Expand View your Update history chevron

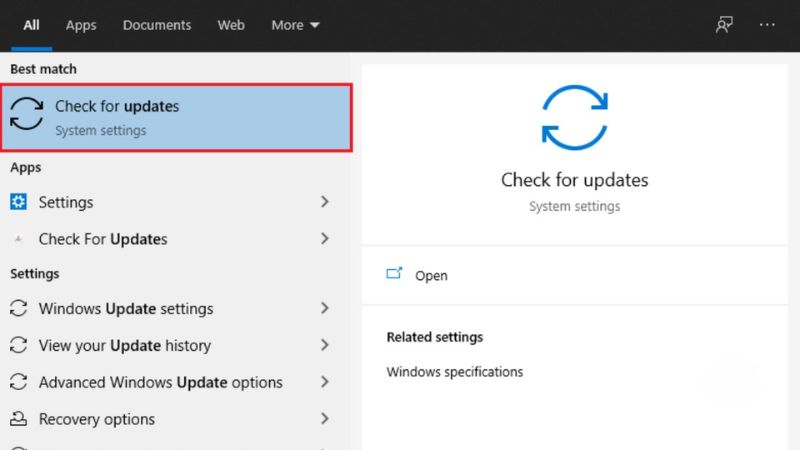coord(324,345)
